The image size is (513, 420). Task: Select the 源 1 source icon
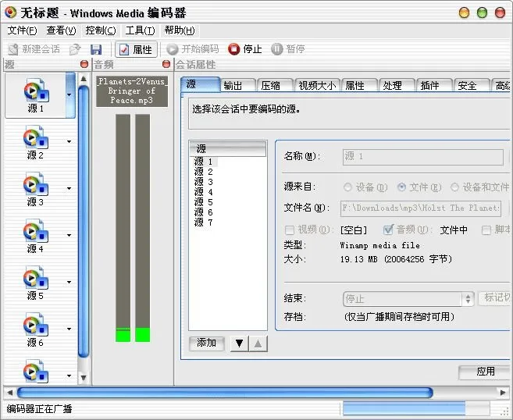point(36,91)
